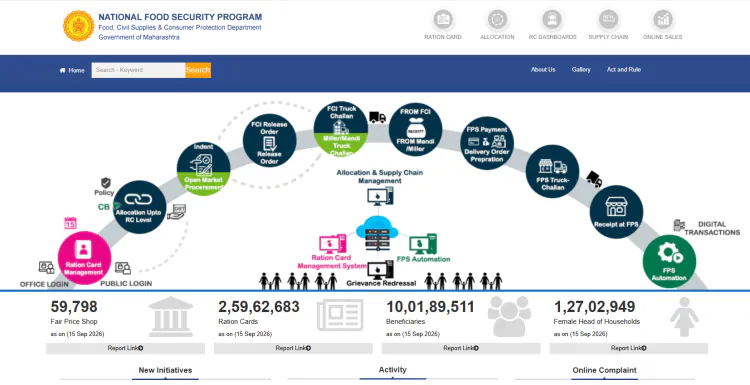The image size is (750, 385).
Task: Open Report Link under Female Head of Households
Action: (629, 348)
